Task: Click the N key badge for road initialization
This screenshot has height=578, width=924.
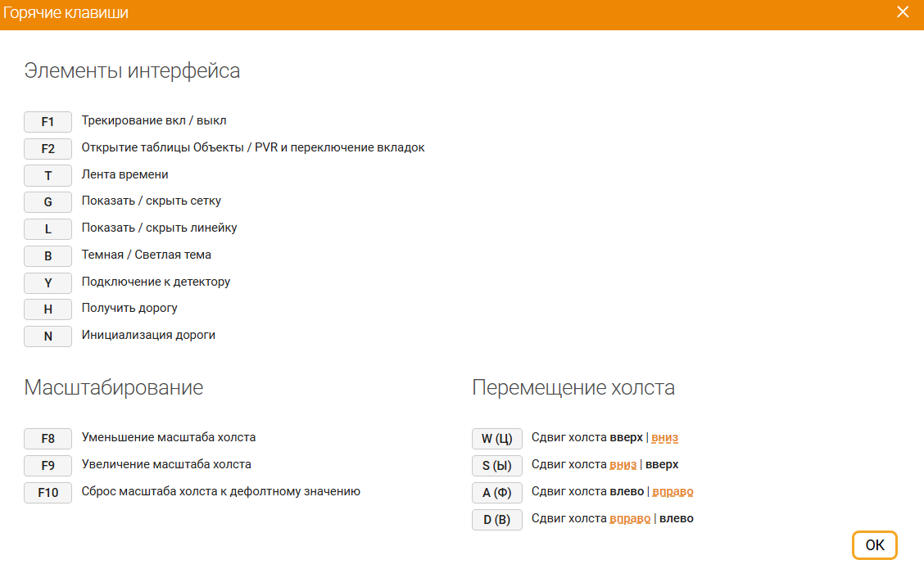Action: [x=48, y=336]
